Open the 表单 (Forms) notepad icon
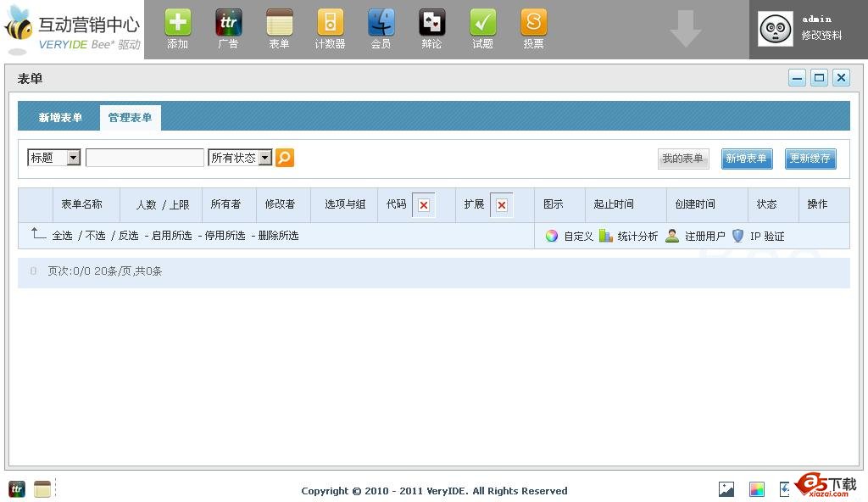This screenshot has height=502, width=868. click(x=279, y=23)
